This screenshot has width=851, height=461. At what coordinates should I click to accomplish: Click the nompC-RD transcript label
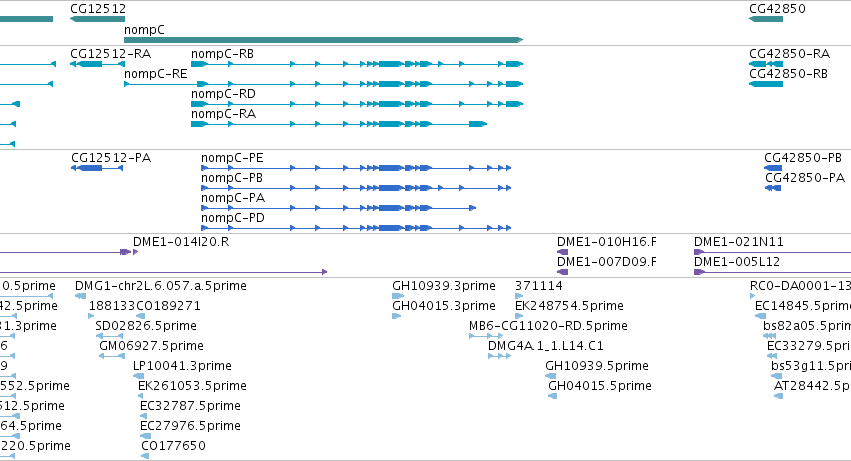click(223, 94)
